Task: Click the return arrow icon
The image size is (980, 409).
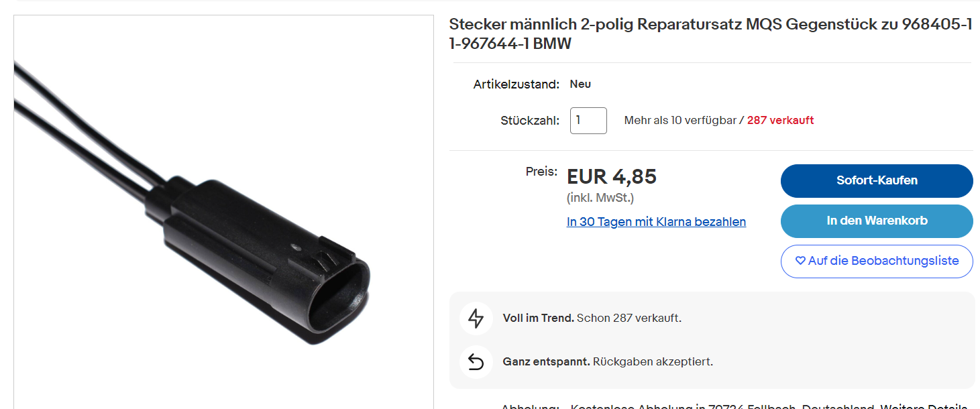Action: (x=476, y=362)
